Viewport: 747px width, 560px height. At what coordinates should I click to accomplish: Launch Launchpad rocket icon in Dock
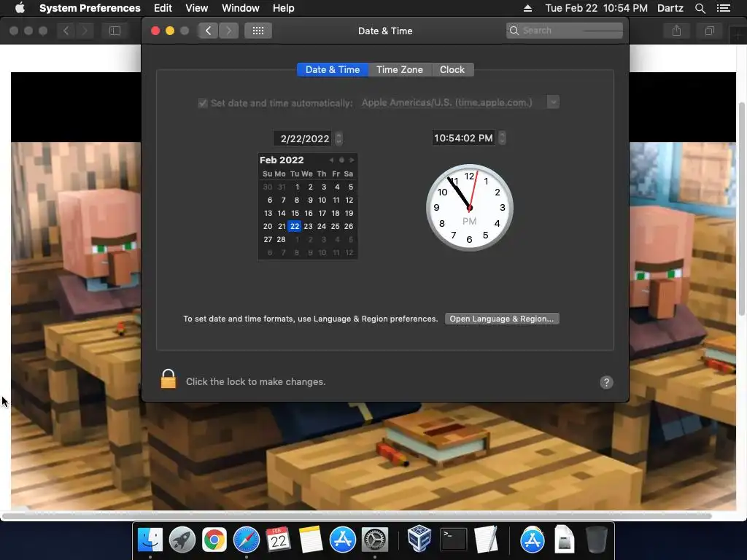[x=182, y=540]
